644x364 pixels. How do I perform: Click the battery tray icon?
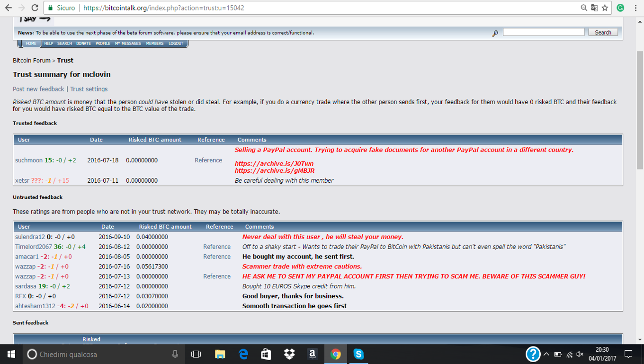click(558, 354)
